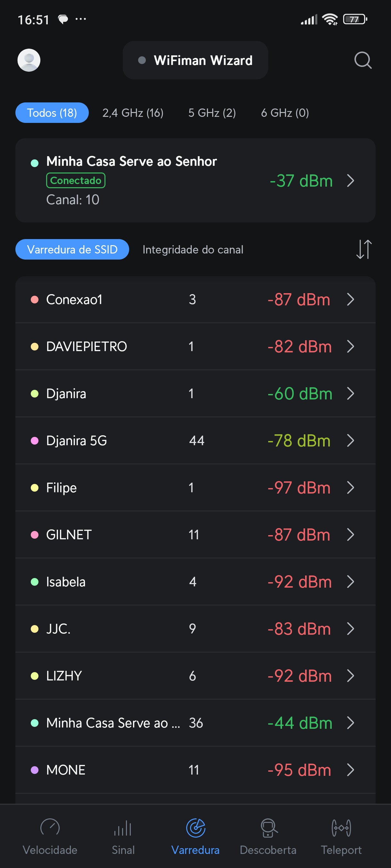
Task: Select the Varredura radar icon
Action: (x=196, y=828)
